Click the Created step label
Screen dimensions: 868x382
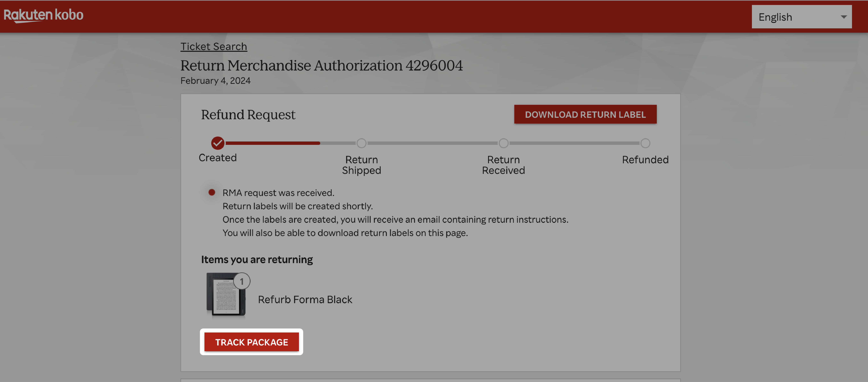pos(217,158)
